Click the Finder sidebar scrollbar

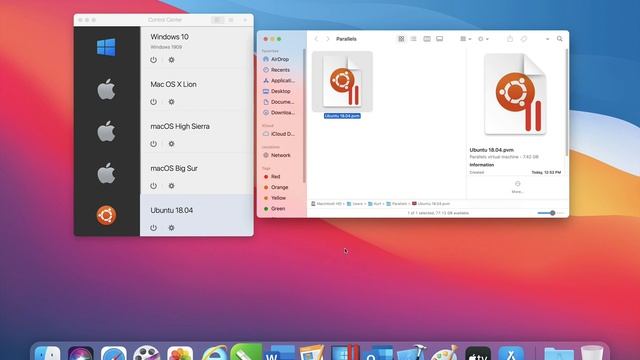304,116
